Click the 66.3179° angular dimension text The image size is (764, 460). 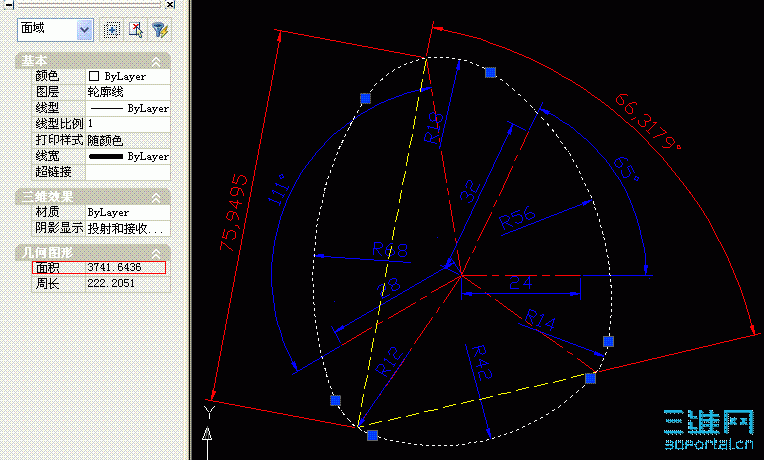click(648, 122)
